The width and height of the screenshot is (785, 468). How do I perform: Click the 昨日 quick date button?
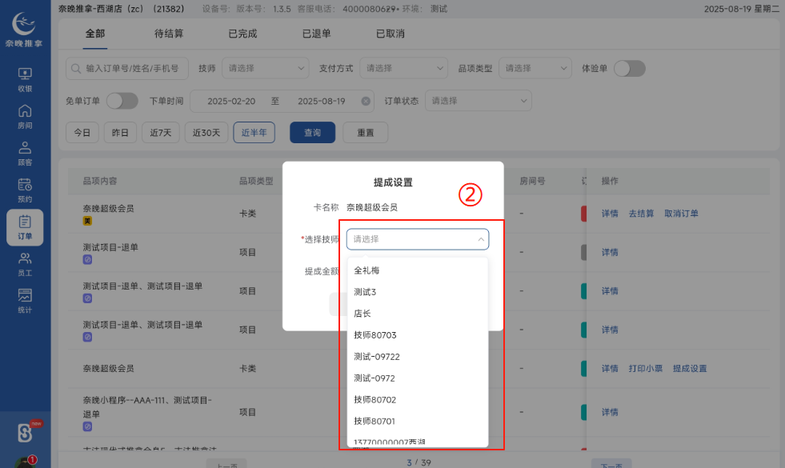pos(120,133)
